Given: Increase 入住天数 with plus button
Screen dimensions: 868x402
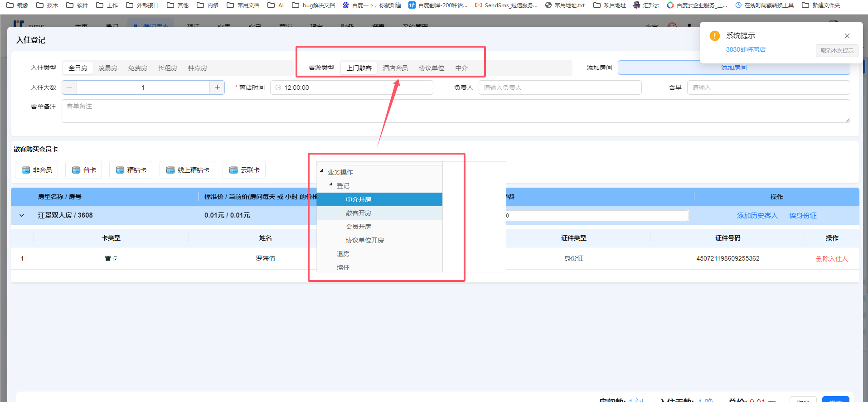Looking at the screenshot, I should click(217, 87).
